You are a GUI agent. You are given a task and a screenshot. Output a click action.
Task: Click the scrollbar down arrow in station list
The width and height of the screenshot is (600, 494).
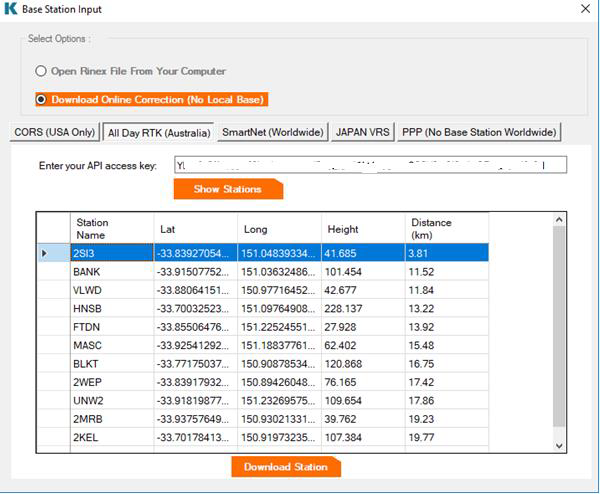(x=559, y=446)
